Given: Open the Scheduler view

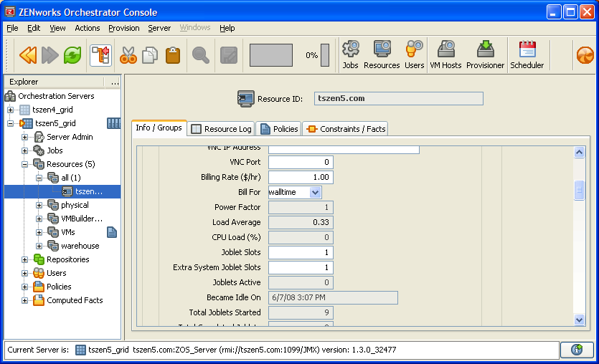Looking at the screenshot, I should click(527, 55).
